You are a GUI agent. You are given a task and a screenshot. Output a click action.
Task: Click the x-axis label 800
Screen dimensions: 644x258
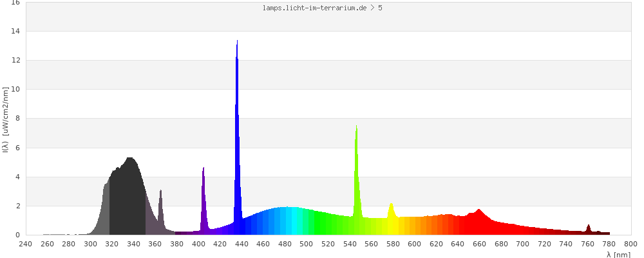click(630, 244)
